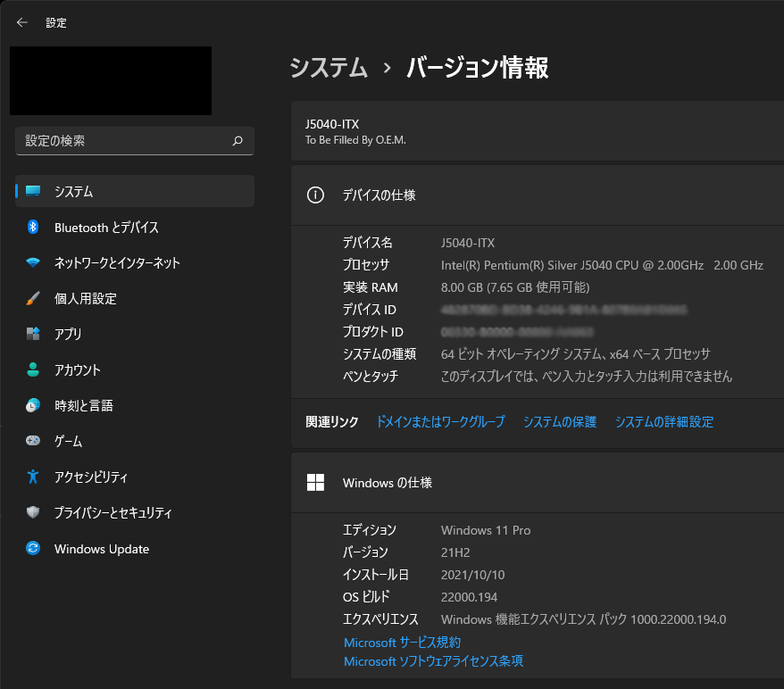
Task: Click the Bluetooth icon in sidebar
Action: 33,227
